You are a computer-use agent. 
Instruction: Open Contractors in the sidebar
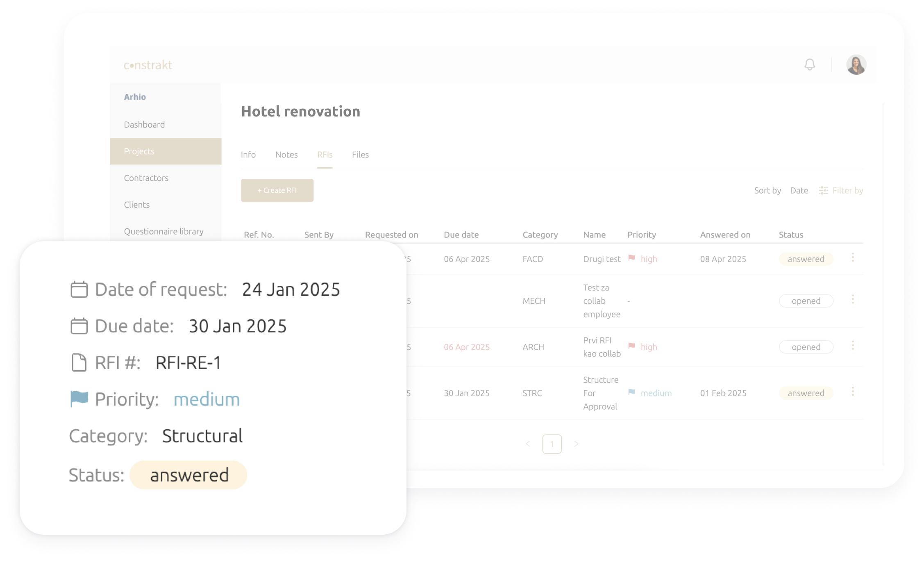coord(146,178)
